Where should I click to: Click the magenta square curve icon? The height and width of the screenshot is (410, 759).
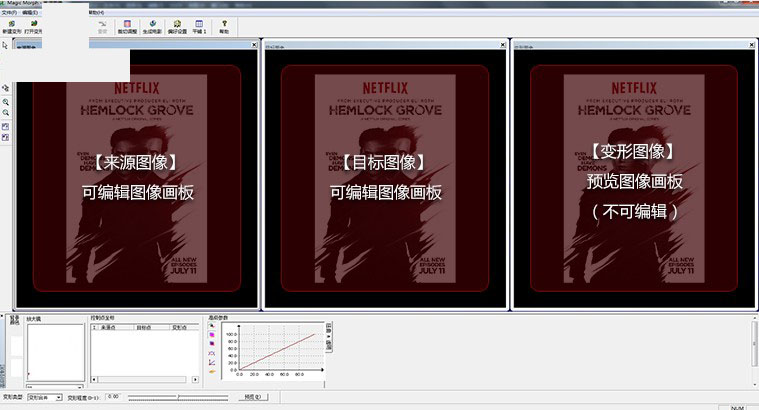click(212, 334)
